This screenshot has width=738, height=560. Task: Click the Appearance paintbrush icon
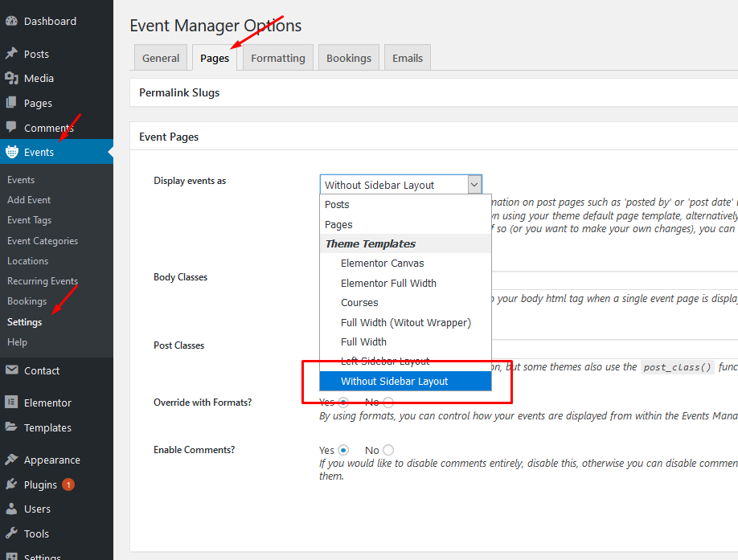pos(11,460)
